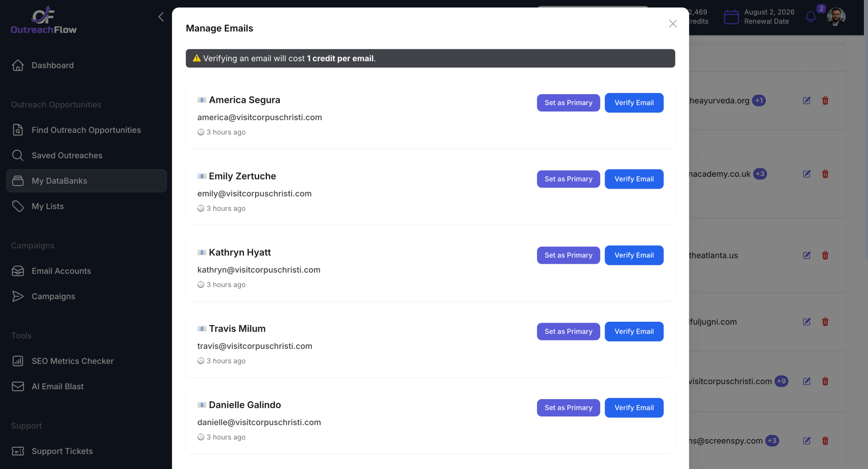Click the renewal date calendar icon
Image resolution: width=868 pixels, height=469 pixels.
click(x=731, y=17)
